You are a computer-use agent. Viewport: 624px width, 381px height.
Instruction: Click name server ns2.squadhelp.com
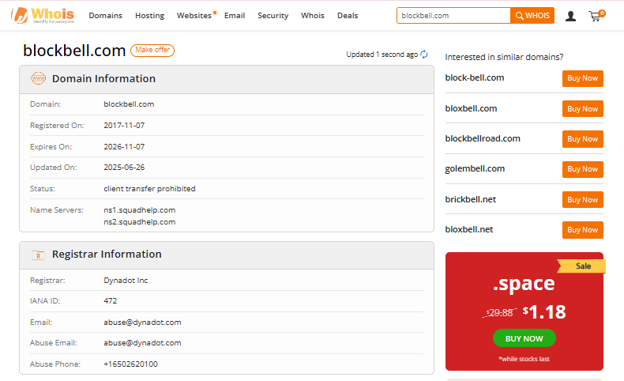(x=139, y=222)
